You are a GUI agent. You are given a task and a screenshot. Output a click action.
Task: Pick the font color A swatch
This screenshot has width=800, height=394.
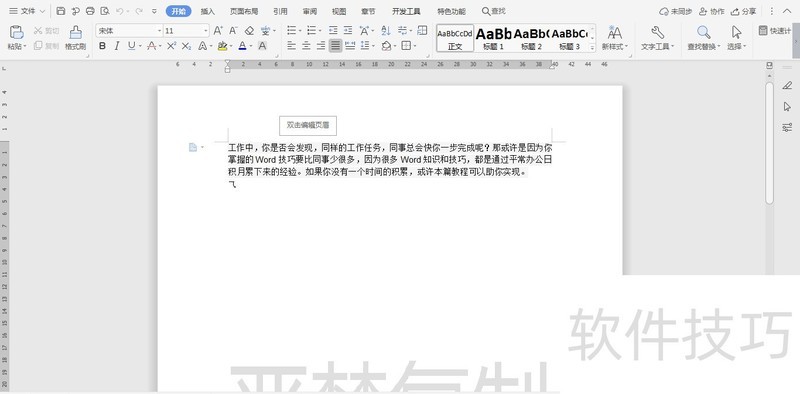pos(242,46)
